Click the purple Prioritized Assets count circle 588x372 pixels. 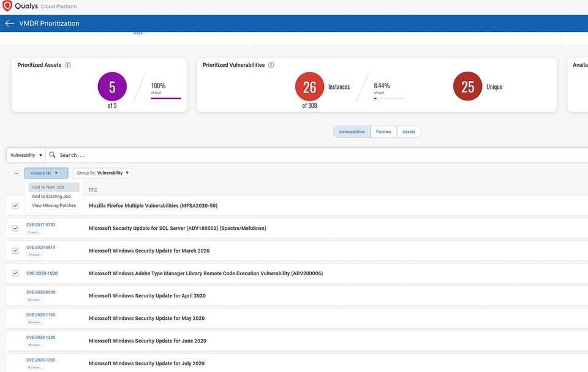(112, 86)
